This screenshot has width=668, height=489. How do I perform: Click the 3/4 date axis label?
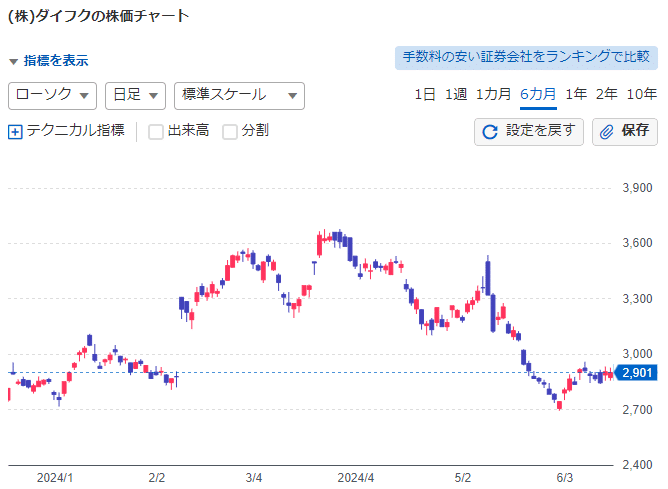[254, 478]
